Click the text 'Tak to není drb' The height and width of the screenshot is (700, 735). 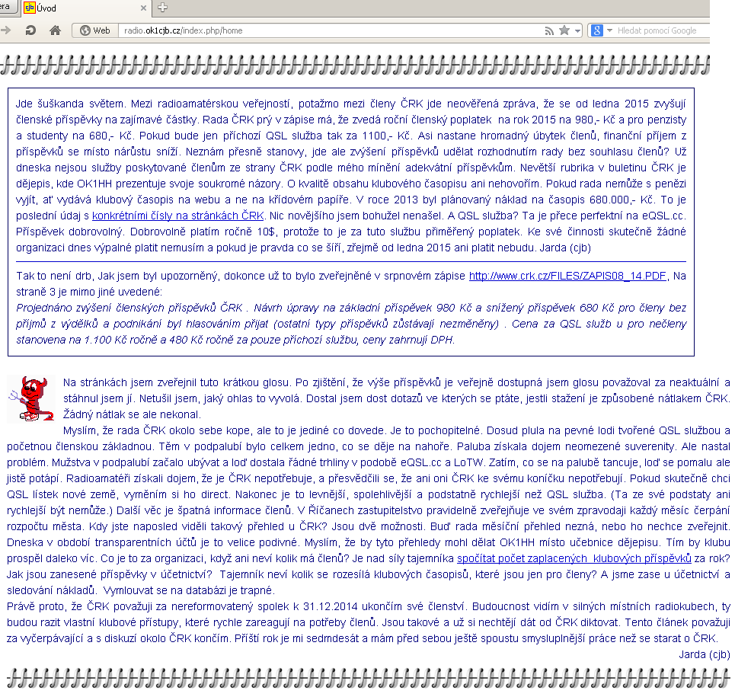click(54, 276)
